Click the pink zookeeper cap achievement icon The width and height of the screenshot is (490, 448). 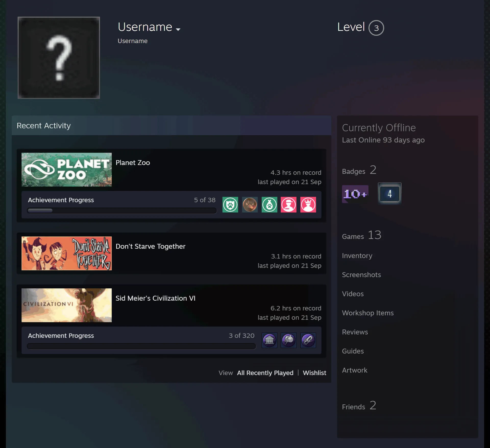[x=289, y=204]
